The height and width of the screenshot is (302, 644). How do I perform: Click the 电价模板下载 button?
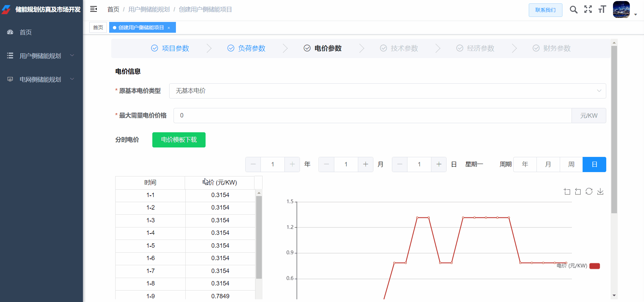click(x=179, y=140)
